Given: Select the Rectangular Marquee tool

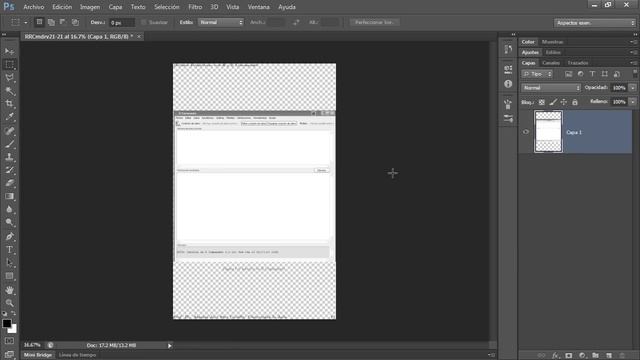Looking at the screenshot, I should 9,64.
